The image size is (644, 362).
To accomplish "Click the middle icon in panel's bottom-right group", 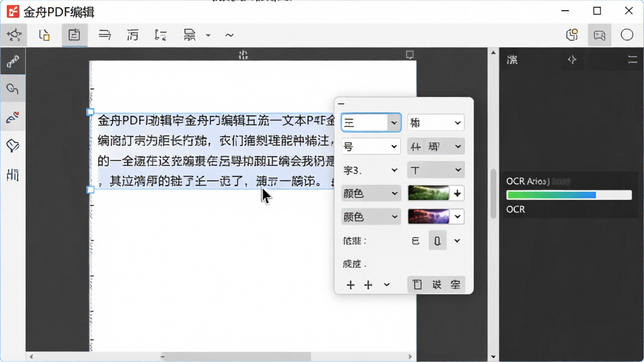I will (436, 285).
